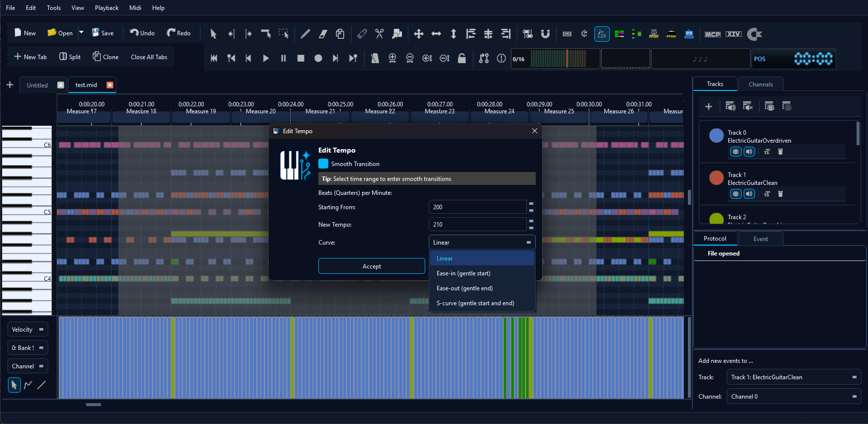The height and width of the screenshot is (424, 868).
Task: Choose the move events all directions tool
Action: pos(419,34)
